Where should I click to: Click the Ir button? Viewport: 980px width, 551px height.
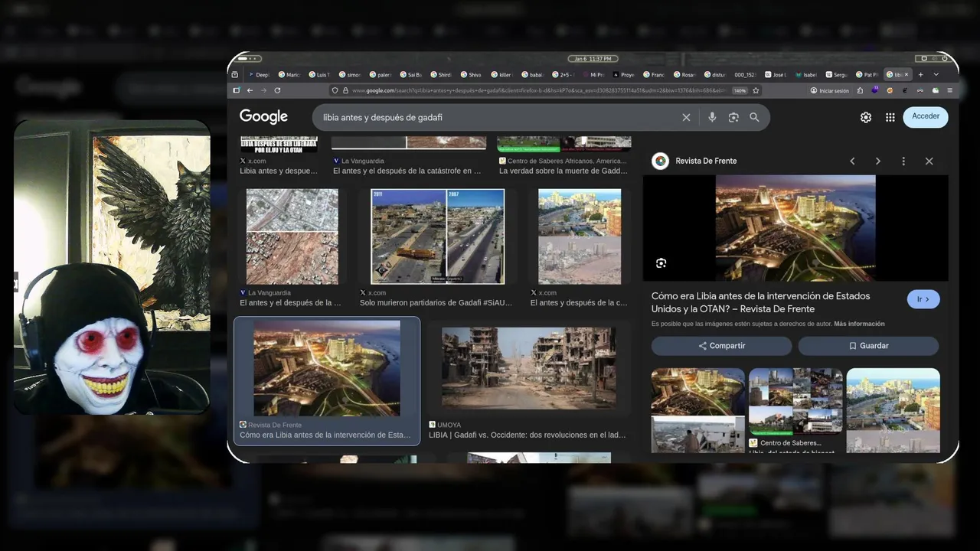[x=923, y=299]
